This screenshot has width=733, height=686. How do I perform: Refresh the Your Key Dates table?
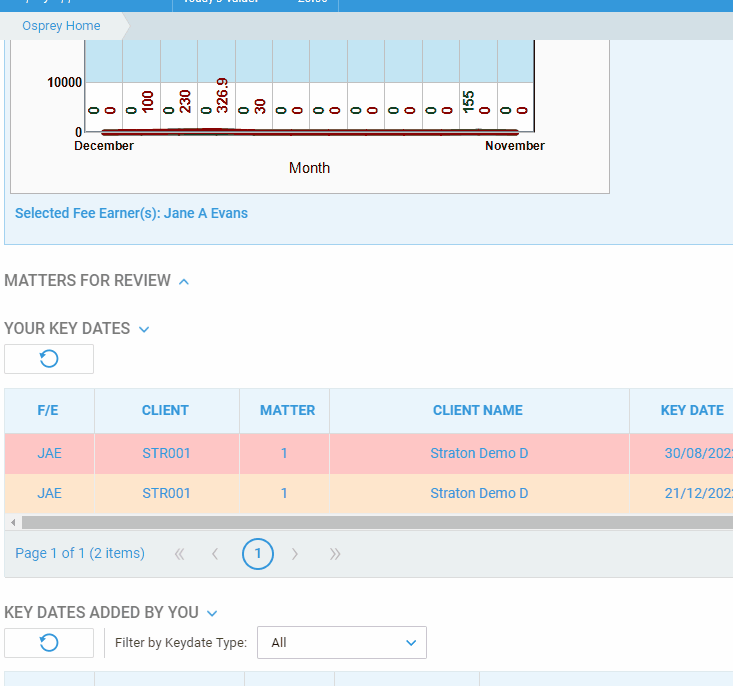(x=49, y=359)
